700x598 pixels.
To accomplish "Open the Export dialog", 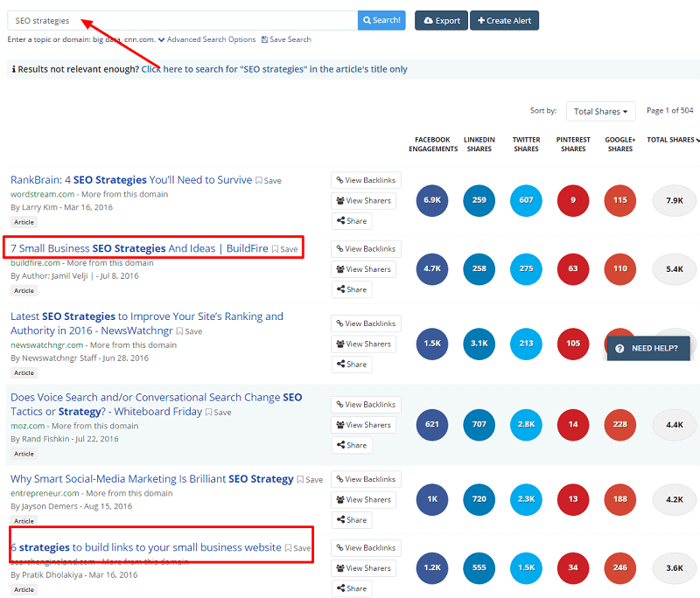I will (440, 19).
